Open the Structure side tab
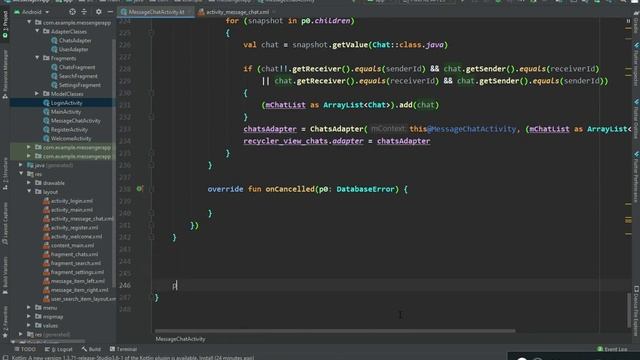The width and height of the screenshot is (640, 360). [5, 173]
